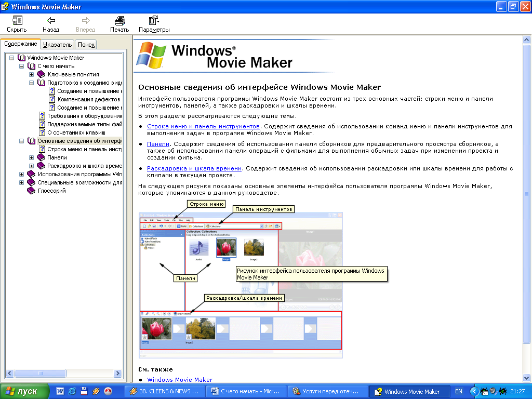Screen dimensions: 532x399
Task: Click the root Windows Movie Maker book icon
Action: click(x=21, y=58)
